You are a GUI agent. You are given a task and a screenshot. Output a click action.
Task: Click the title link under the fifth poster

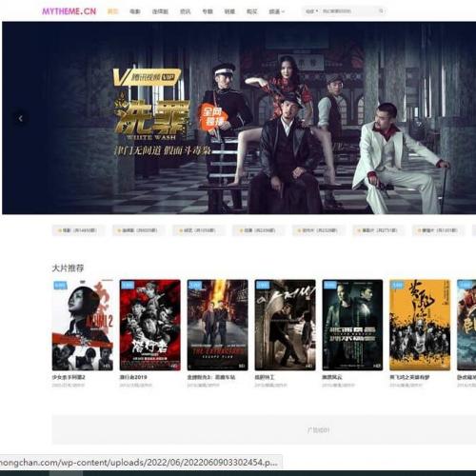(x=332, y=377)
